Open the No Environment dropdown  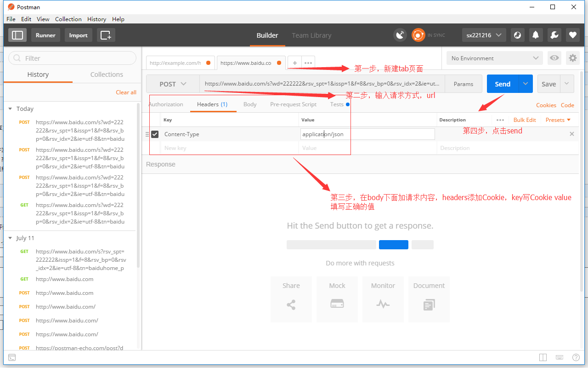[x=495, y=58]
